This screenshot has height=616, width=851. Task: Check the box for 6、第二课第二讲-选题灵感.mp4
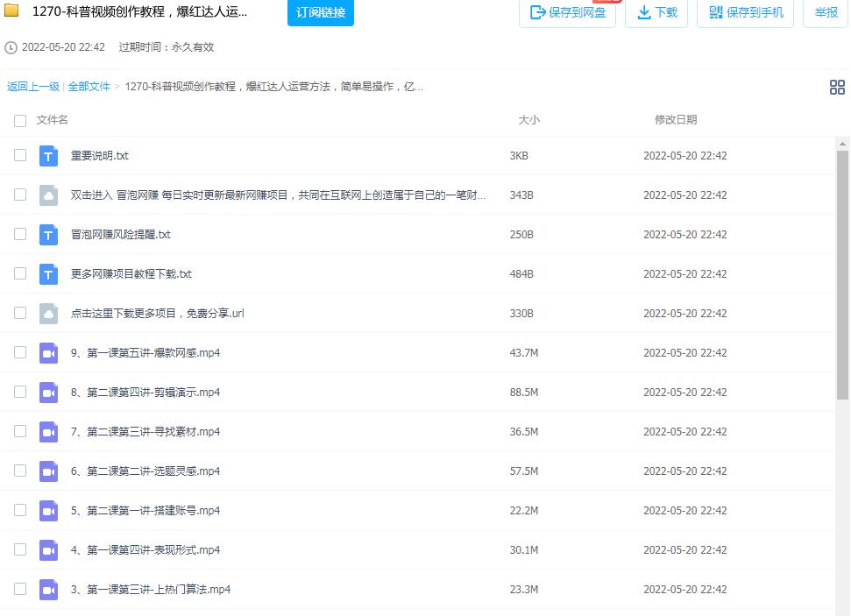pos(20,471)
